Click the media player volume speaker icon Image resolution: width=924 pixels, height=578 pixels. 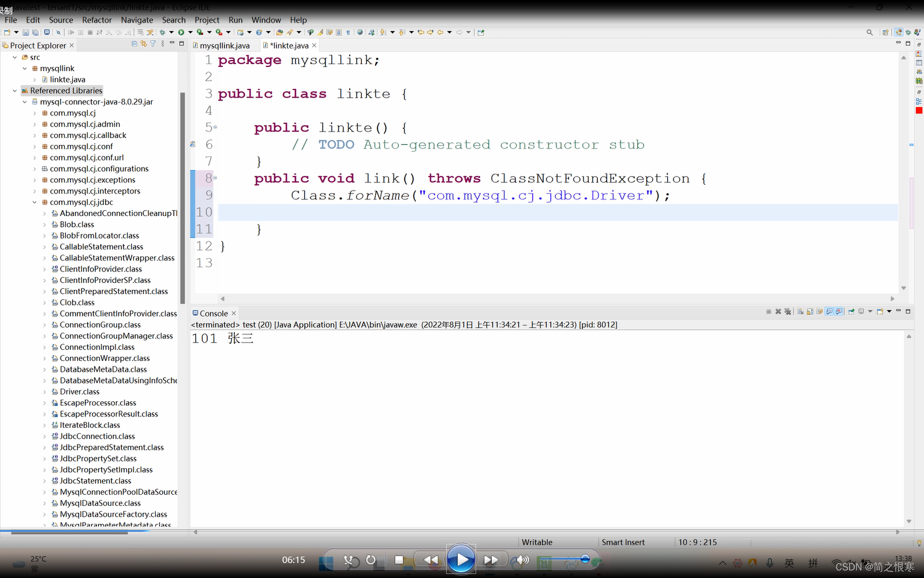[523, 560]
